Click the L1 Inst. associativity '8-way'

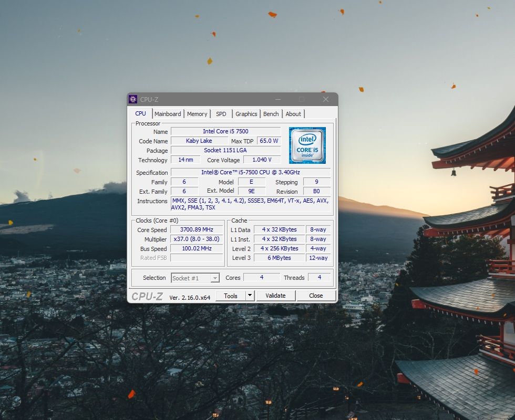pos(318,239)
